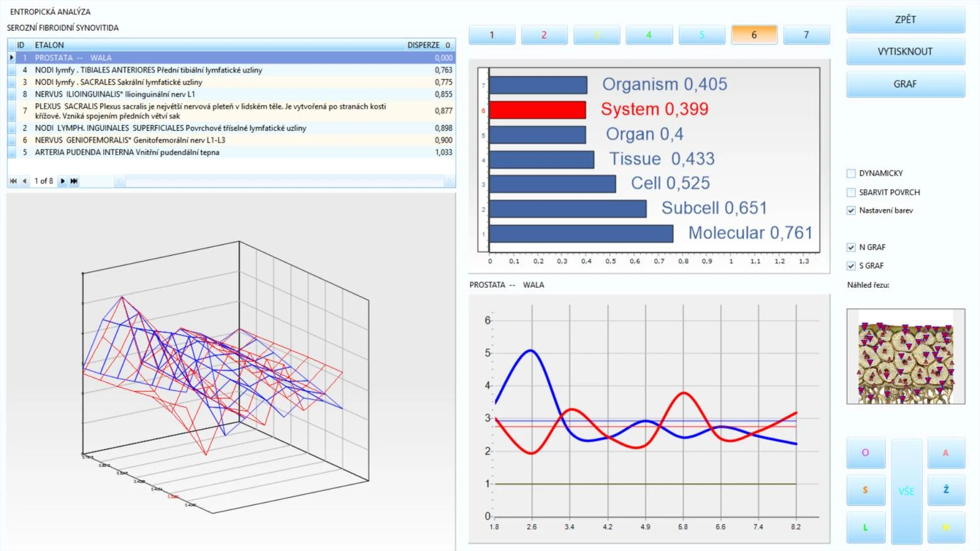Click the ZPĚT button
The image size is (980, 551).
905,19
